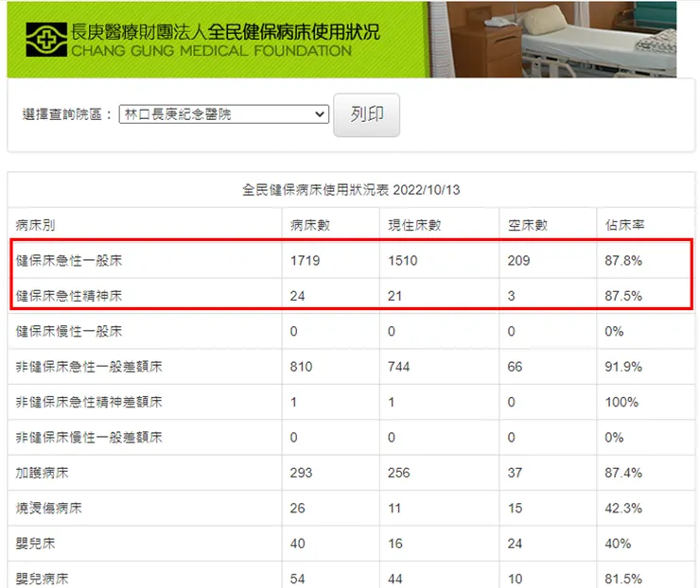Click the occupancy rate 87.4%
The image size is (700, 588).
pos(623,473)
